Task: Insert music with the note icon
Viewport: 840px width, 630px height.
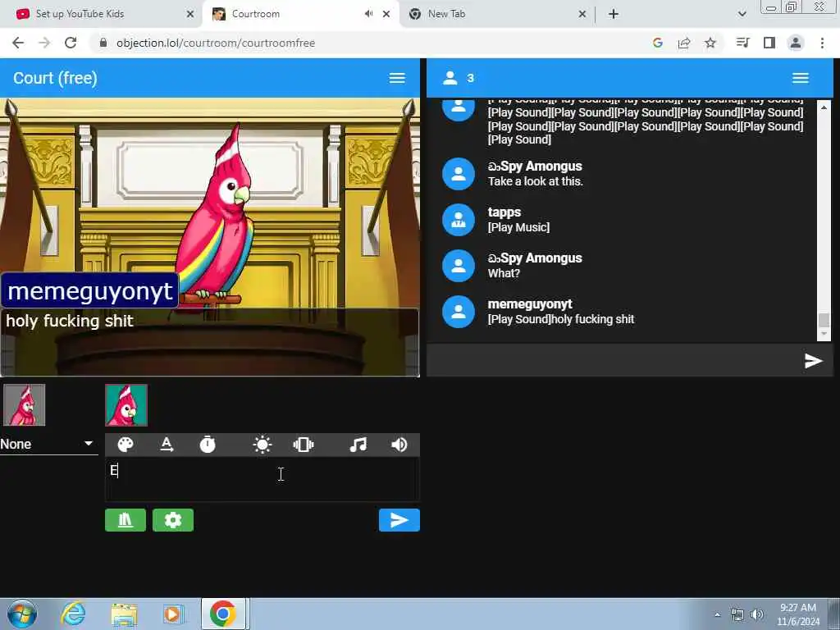Action: pos(358,445)
